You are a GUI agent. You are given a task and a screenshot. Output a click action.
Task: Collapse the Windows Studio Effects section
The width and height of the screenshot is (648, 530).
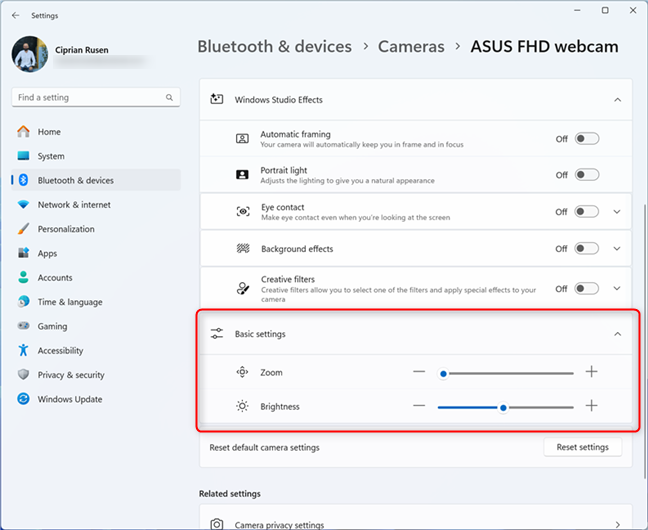click(x=617, y=100)
